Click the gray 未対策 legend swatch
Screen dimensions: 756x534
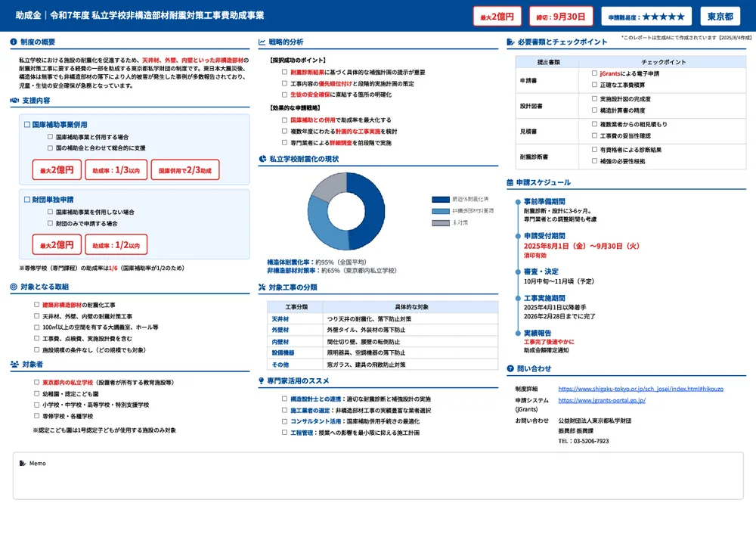441,223
